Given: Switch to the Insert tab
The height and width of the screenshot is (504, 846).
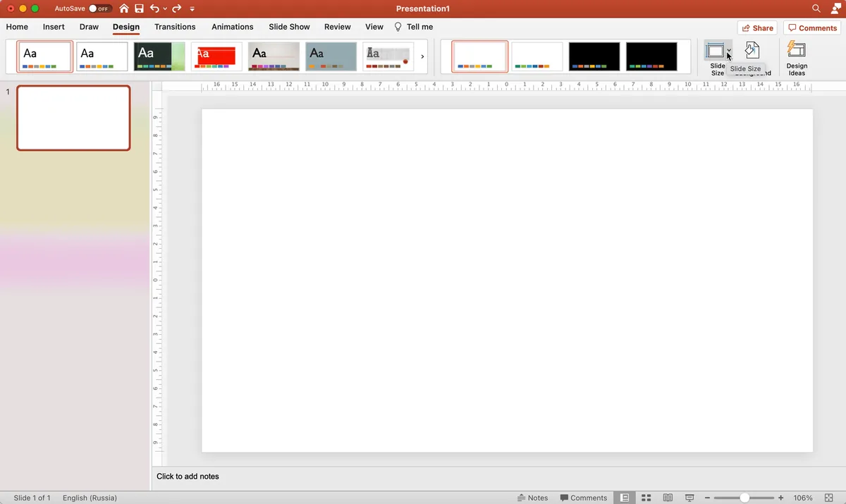Looking at the screenshot, I should point(54,27).
